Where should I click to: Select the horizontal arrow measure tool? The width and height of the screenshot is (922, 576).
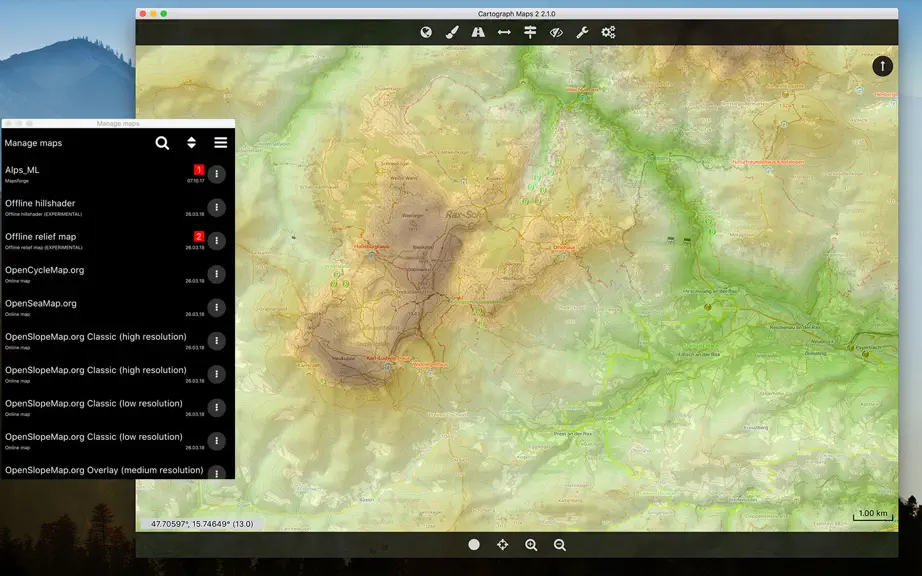pos(504,32)
